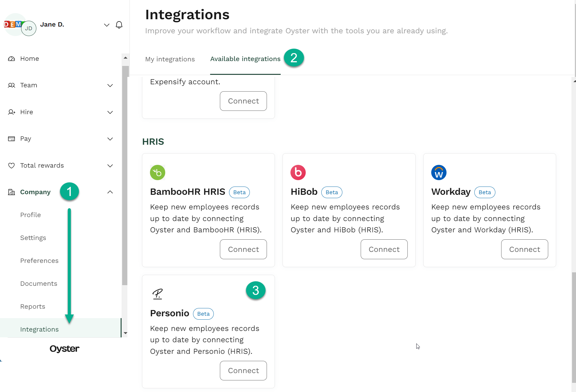
Task: Click the Integrations page heading
Action: [187, 15]
